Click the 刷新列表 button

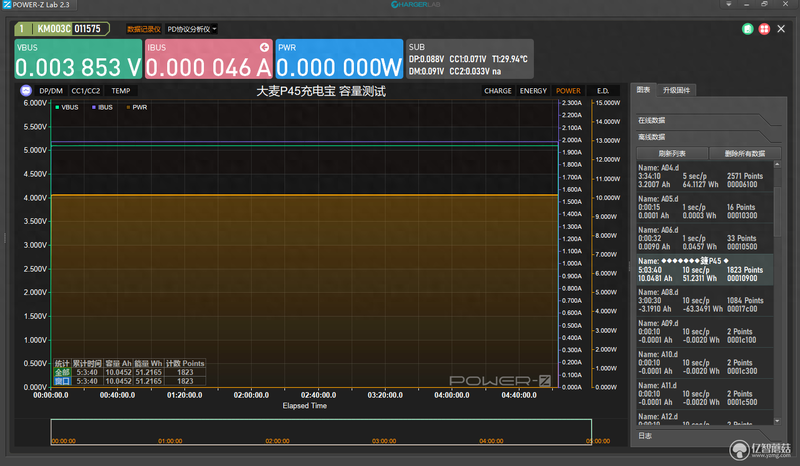(672, 153)
